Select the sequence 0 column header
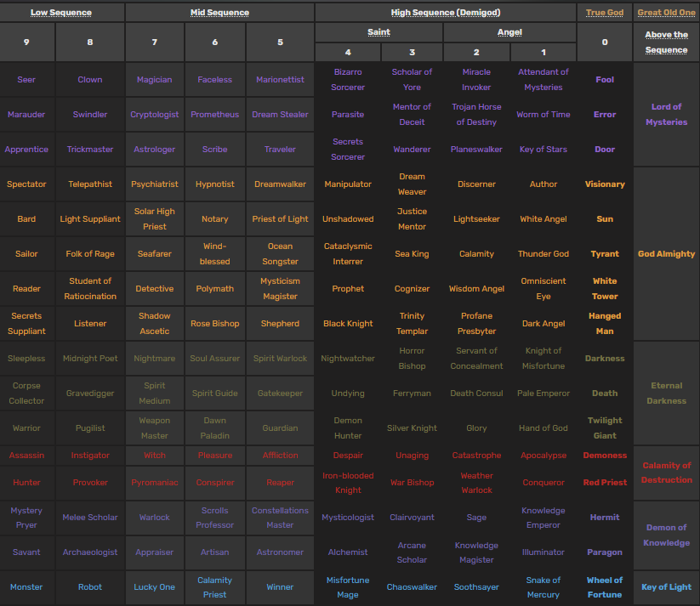This screenshot has height=606, width=700. coord(605,42)
